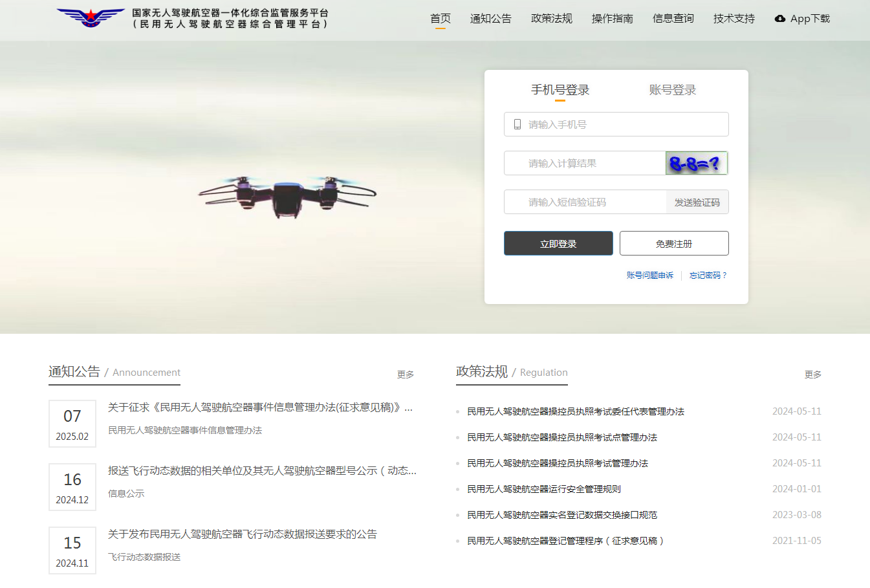Switch to the 账号登录 tab
The height and width of the screenshot is (588, 870).
[x=673, y=90]
